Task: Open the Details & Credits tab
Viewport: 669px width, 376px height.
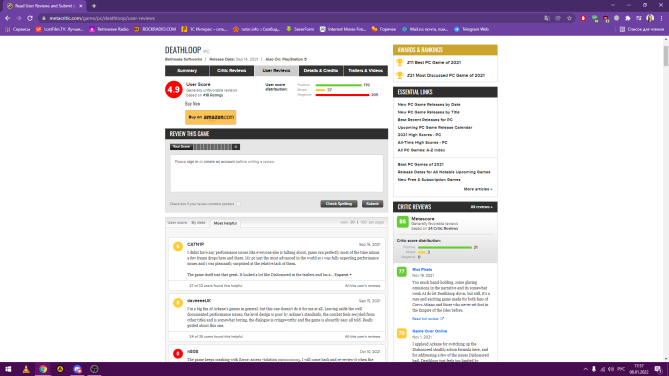Action: tap(321, 71)
